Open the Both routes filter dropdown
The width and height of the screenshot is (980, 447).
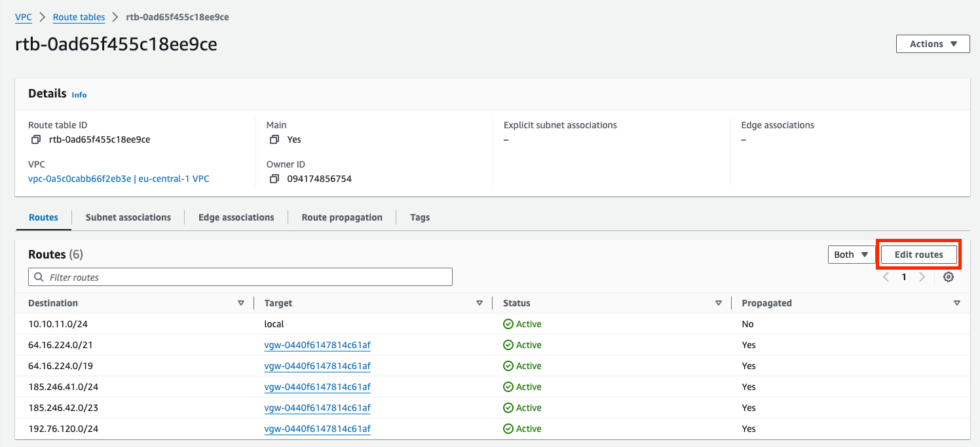851,254
